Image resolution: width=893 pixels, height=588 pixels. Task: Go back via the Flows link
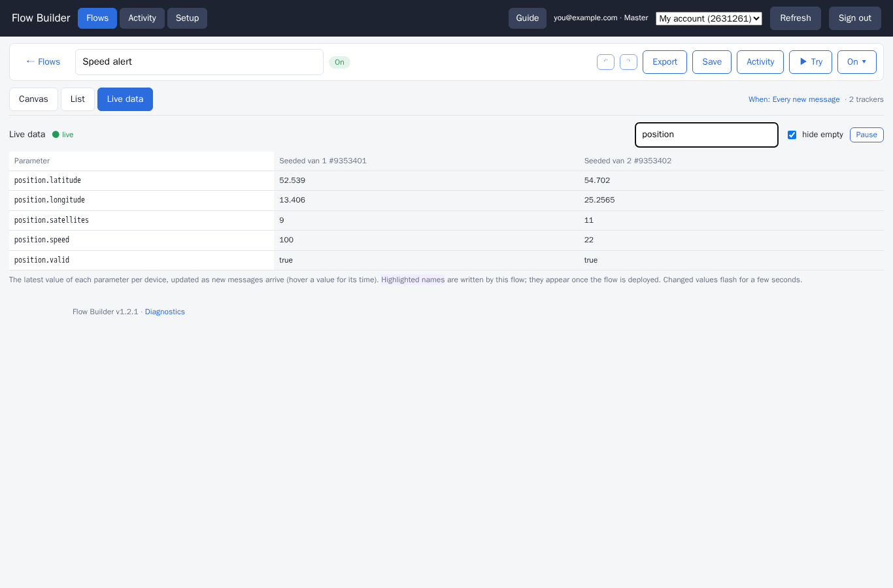(x=43, y=62)
